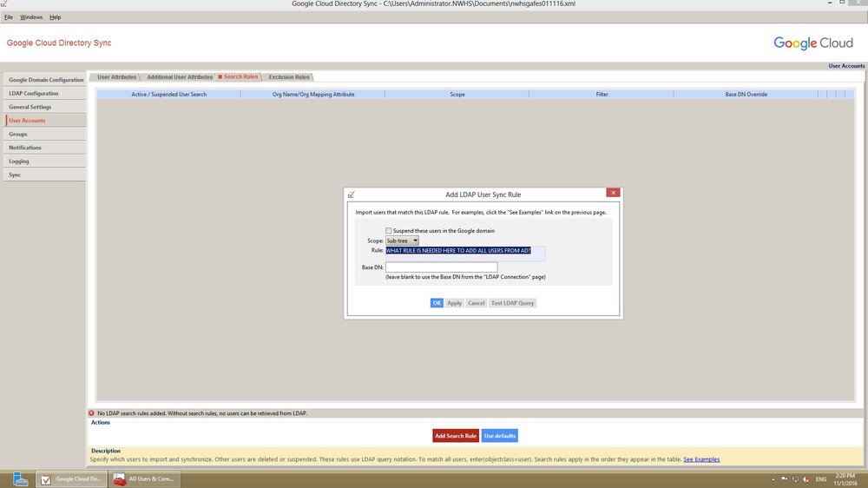868x488 pixels.
Task: Open the Logging section
Action: 45,162
